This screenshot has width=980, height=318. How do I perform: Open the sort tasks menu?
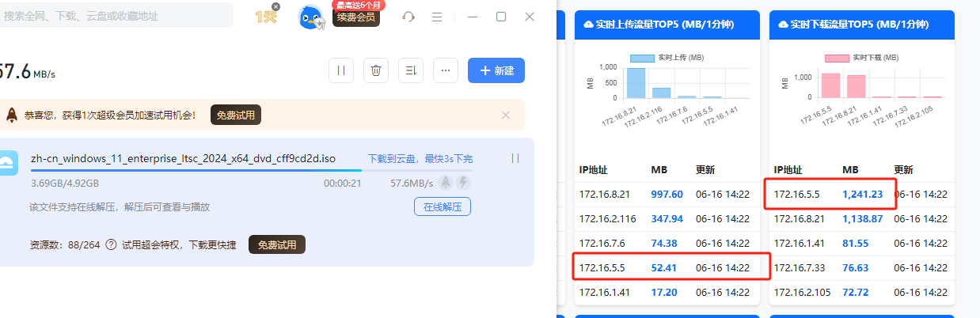click(411, 70)
